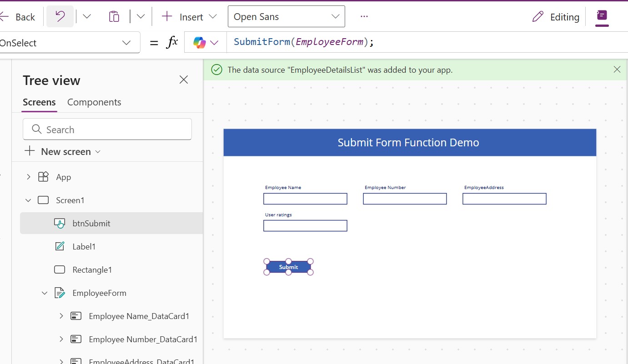Switch to the Components tab
The image size is (628, 364).
point(94,102)
